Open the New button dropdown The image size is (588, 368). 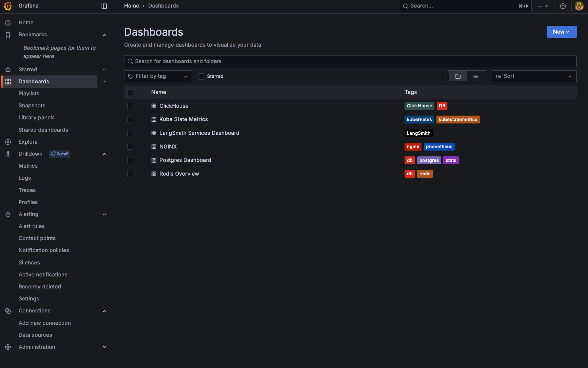[x=562, y=32]
